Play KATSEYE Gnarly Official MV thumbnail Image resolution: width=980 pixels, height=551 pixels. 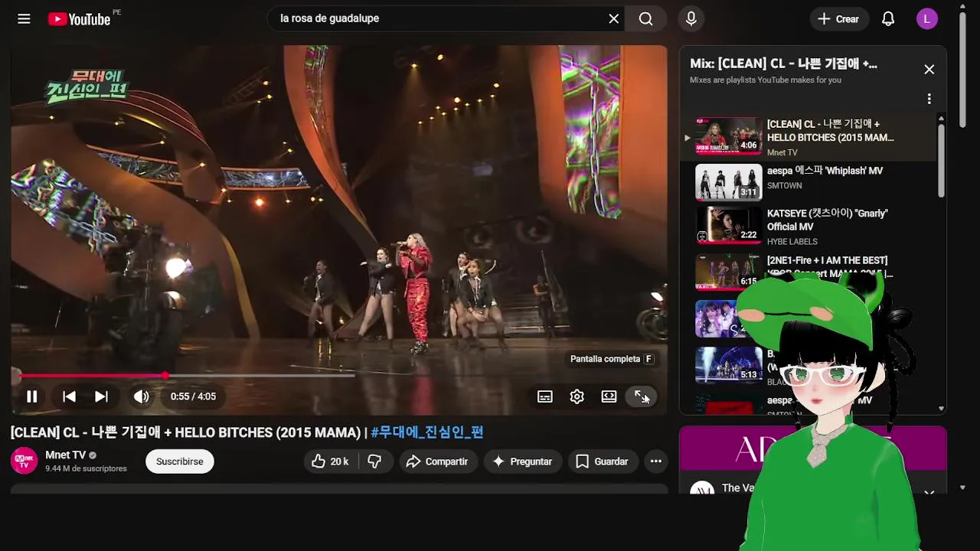pos(729,225)
